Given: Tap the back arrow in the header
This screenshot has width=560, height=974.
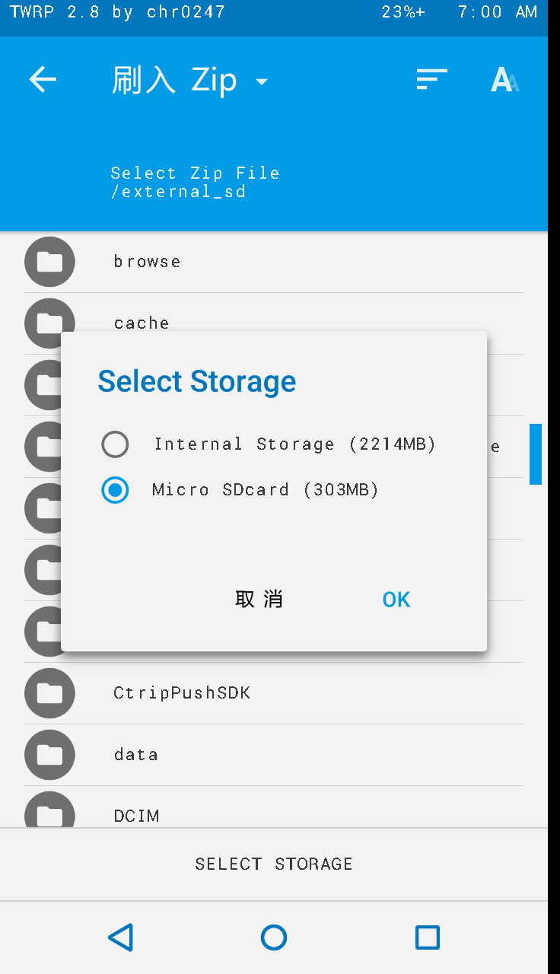Looking at the screenshot, I should click(43, 79).
